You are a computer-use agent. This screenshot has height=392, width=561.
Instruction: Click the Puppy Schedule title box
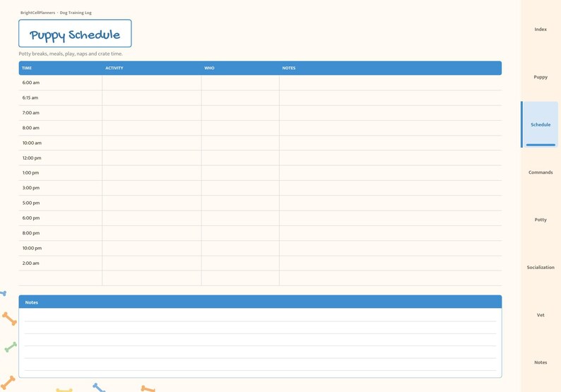tap(75, 33)
